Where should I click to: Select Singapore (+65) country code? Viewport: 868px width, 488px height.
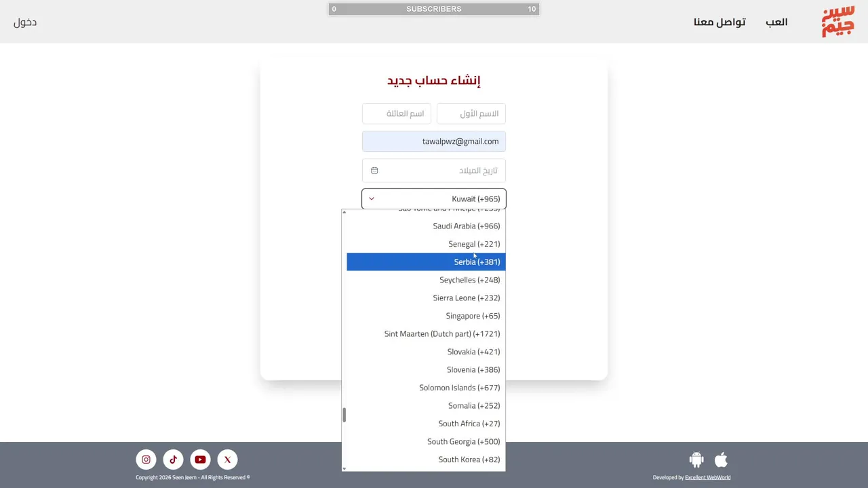coord(426,316)
